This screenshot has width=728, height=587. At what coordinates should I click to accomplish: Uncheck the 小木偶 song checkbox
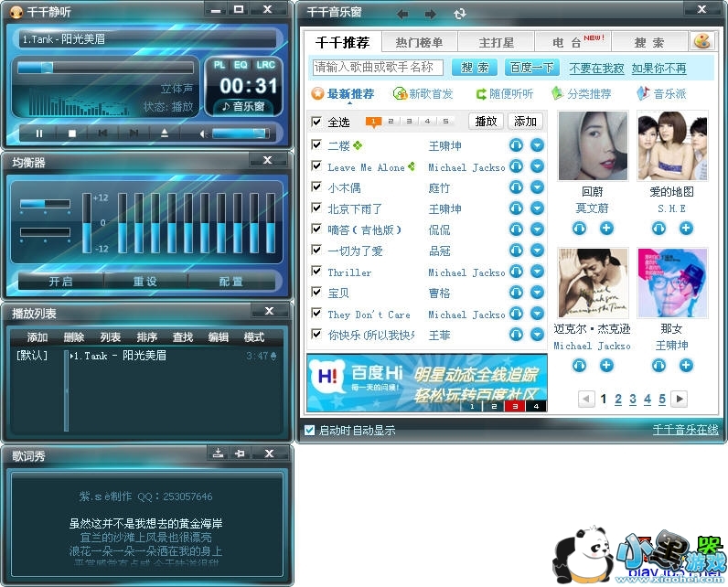(x=316, y=187)
